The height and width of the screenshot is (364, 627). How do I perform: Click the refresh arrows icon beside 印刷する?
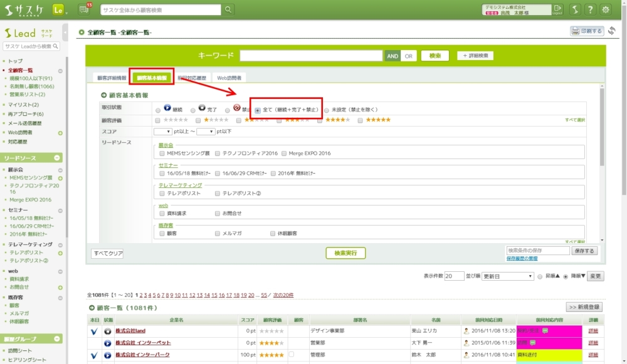(x=612, y=31)
